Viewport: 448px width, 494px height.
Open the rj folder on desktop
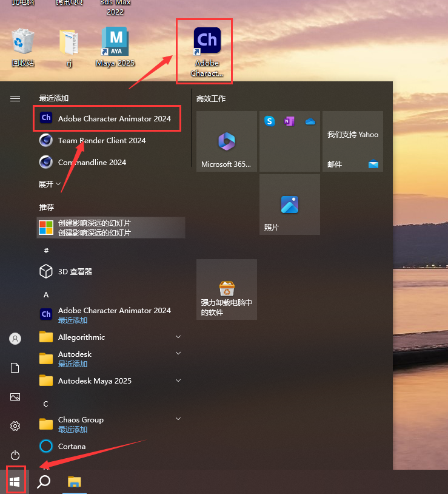[x=69, y=48]
